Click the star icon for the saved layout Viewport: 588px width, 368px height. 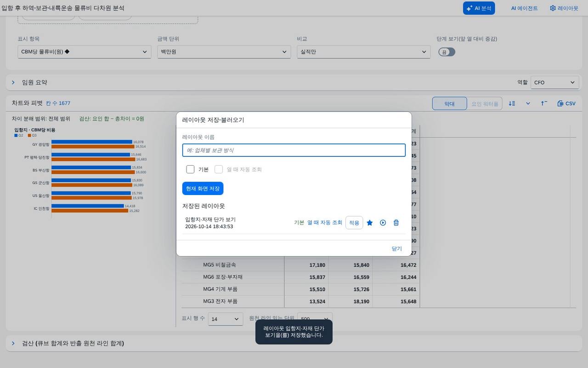[x=370, y=223]
